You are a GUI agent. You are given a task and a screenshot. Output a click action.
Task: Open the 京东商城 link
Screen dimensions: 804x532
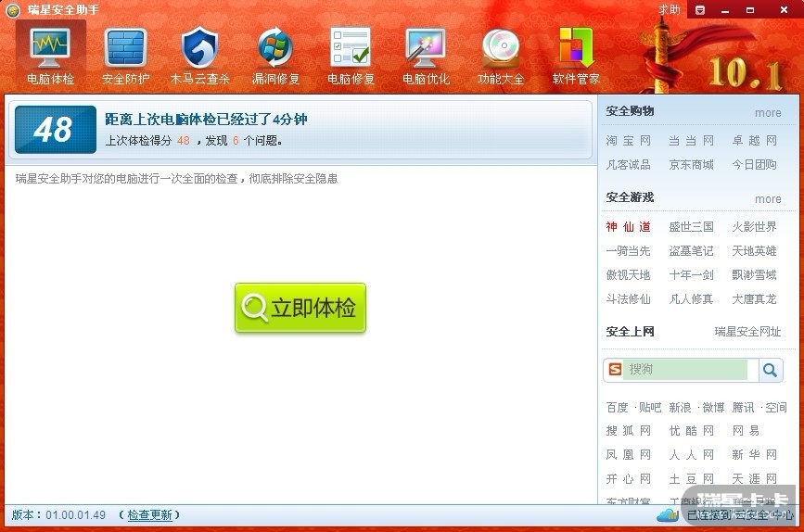tap(691, 165)
